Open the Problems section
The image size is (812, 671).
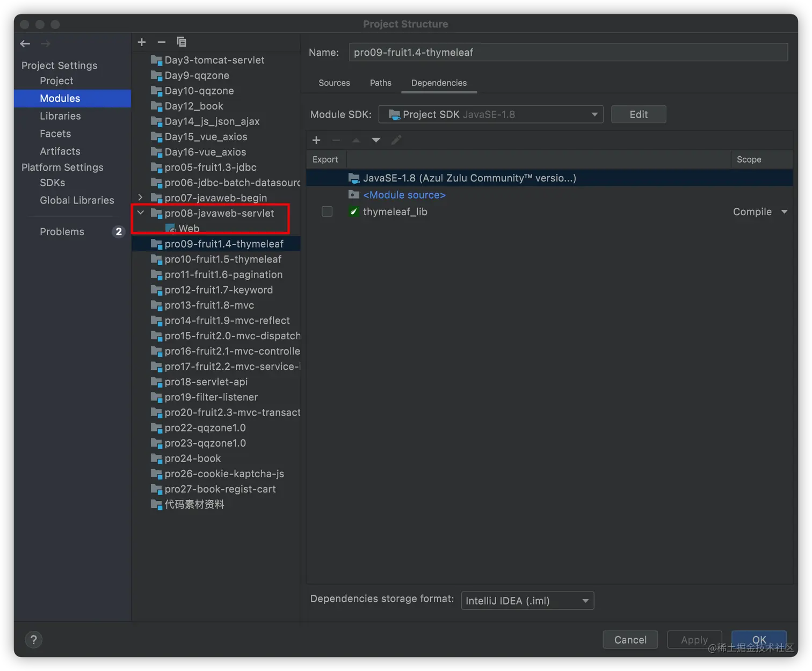click(62, 231)
